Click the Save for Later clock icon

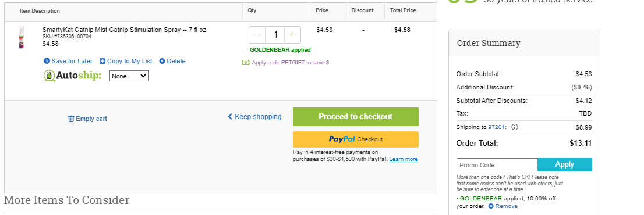click(47, 61)
